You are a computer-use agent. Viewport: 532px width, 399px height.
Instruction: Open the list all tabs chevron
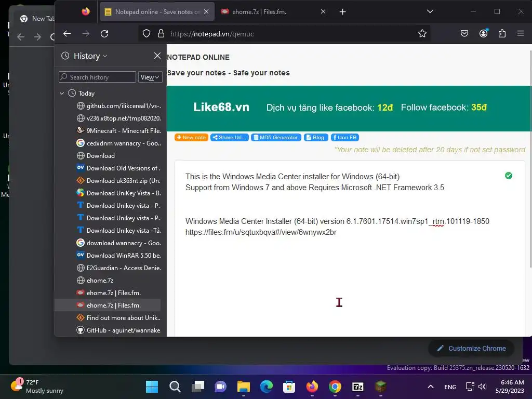coord(430,11)
